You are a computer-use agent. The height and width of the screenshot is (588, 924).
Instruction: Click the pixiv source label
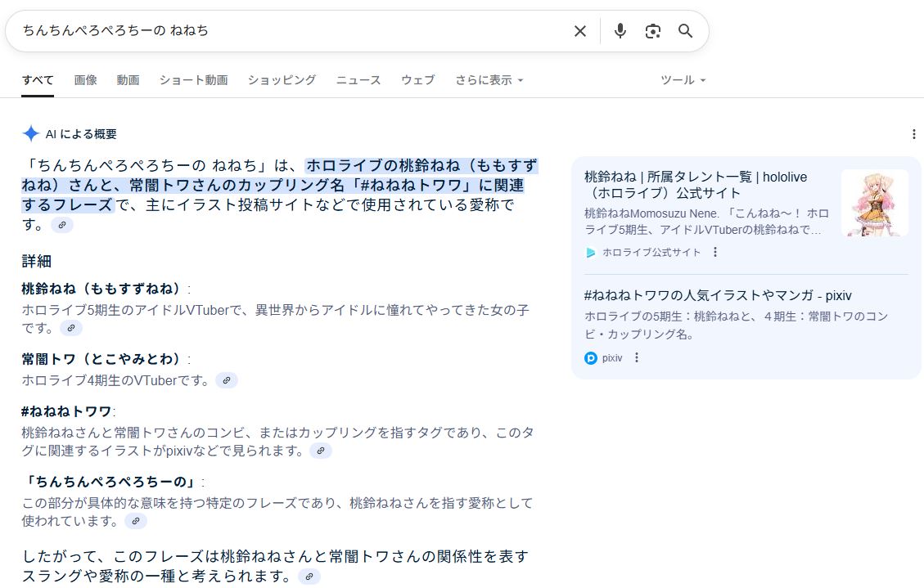click(612, 358)
